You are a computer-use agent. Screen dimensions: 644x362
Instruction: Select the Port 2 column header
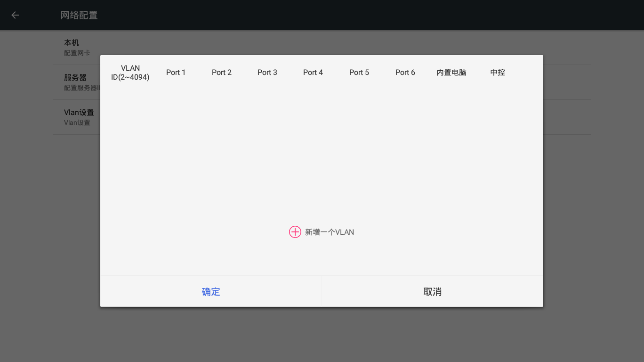click(x=222, y=72)
